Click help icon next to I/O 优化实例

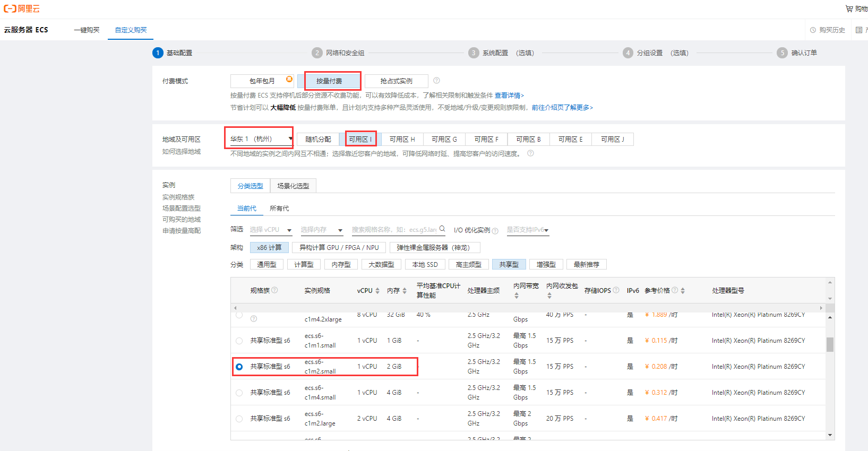495,231
